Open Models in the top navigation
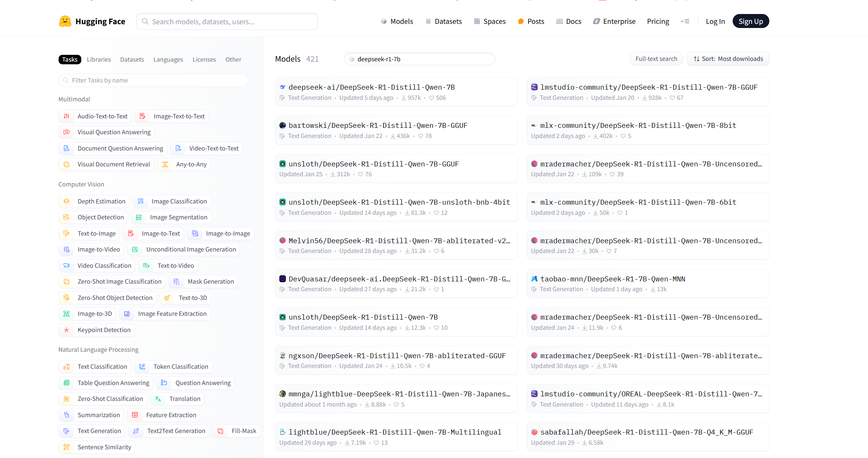868x458 pixels. [x=397, y=21]
